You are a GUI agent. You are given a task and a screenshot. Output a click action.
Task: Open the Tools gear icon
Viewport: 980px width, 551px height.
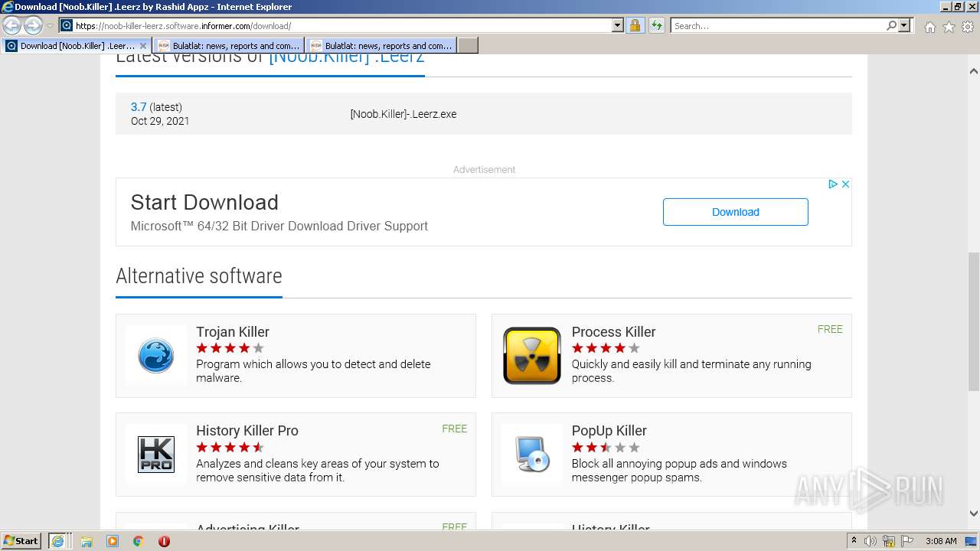point(967,27)
